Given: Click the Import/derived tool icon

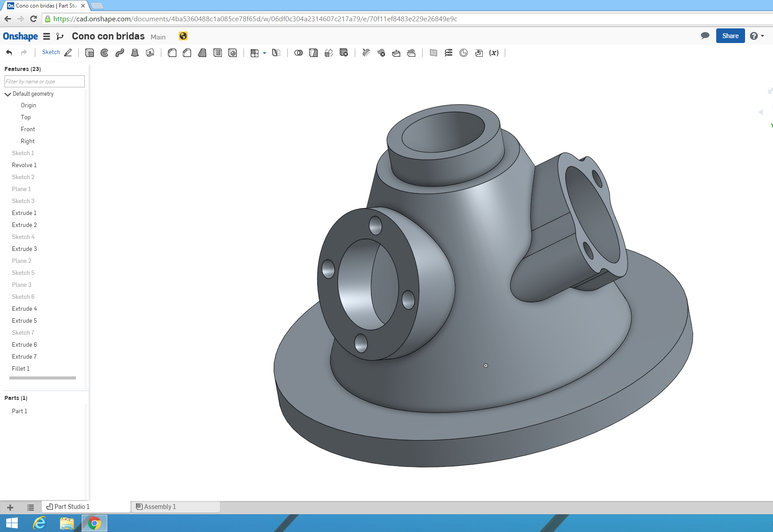Looking at the screenshot, I should [479, 53].
